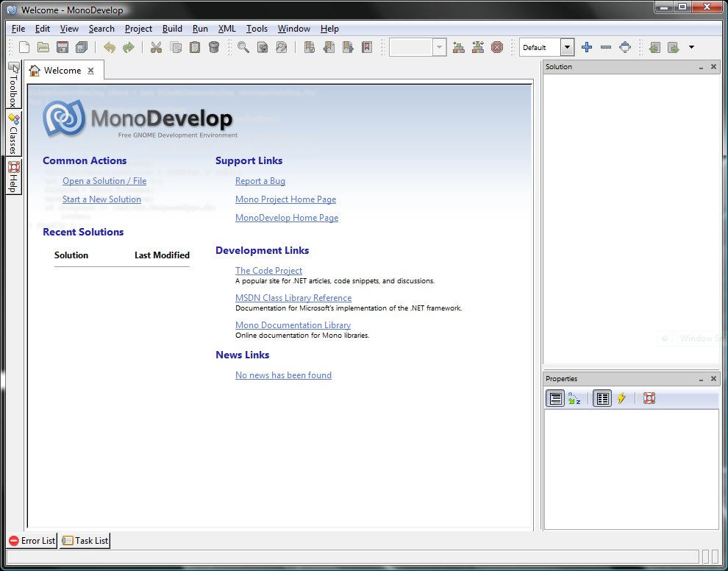Image resolution: width=728 pixels, height=571 pixels.
Task: Open The Code Project link
Action: tap(268, 270)
